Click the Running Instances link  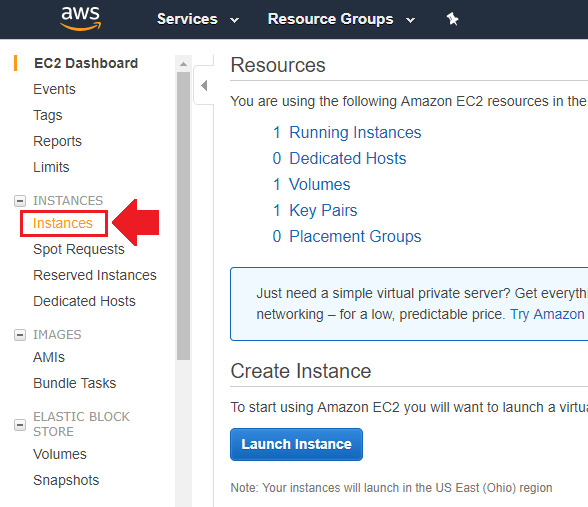coord(355,132)
